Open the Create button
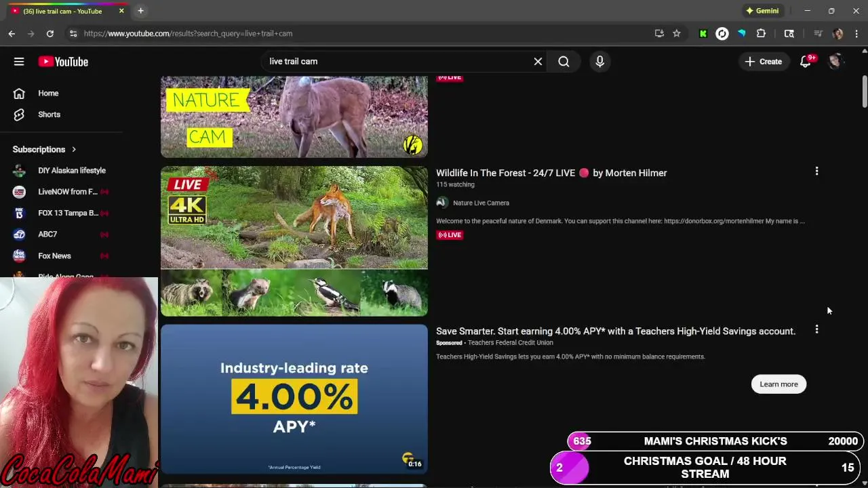Image resolution: width=868 pixels, height=488 pixels. click(x=764, y=62)
